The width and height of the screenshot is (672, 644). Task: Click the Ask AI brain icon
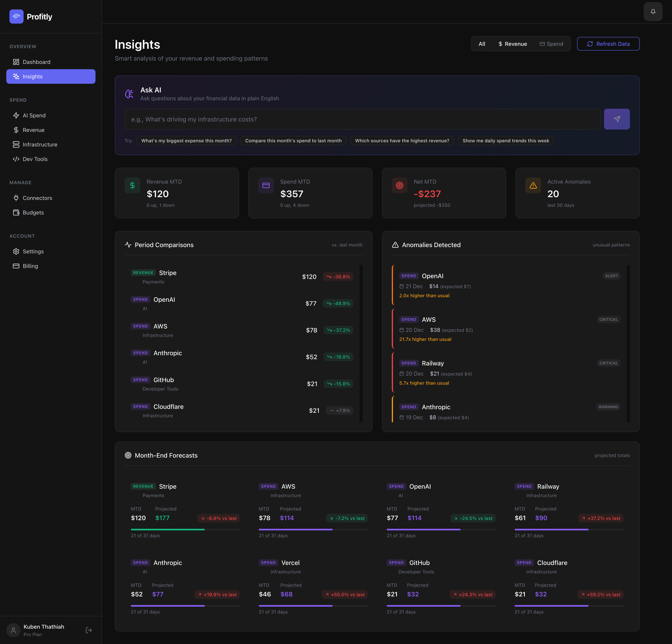tap(129, 94)
